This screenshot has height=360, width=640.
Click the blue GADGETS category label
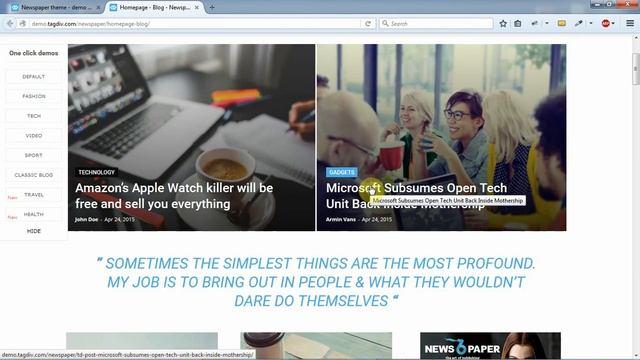(342, 172)
